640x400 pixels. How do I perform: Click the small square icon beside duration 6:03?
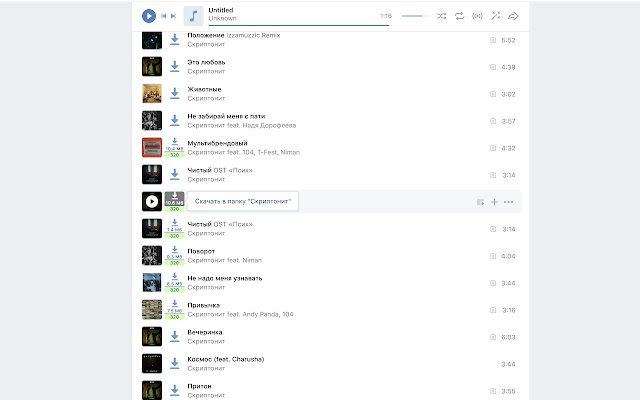click(x=493, y=337)
